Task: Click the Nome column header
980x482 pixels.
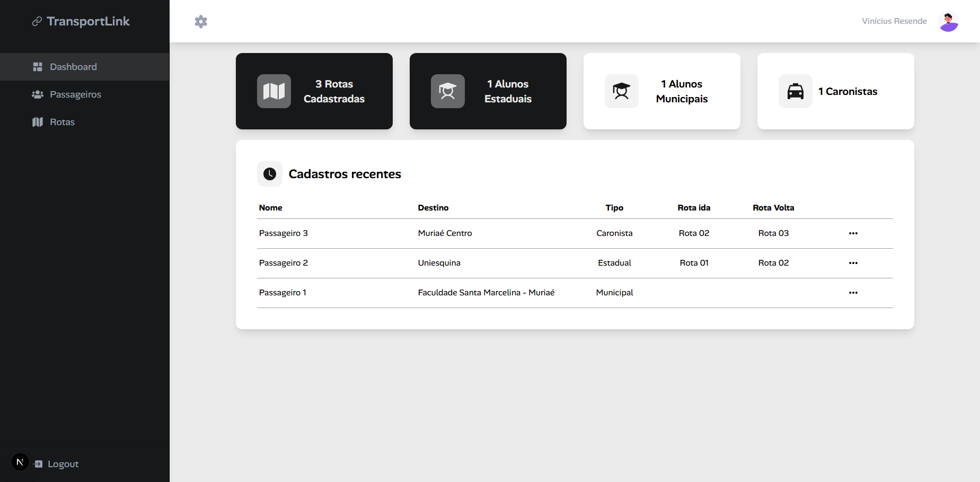Action: point(270,208)
